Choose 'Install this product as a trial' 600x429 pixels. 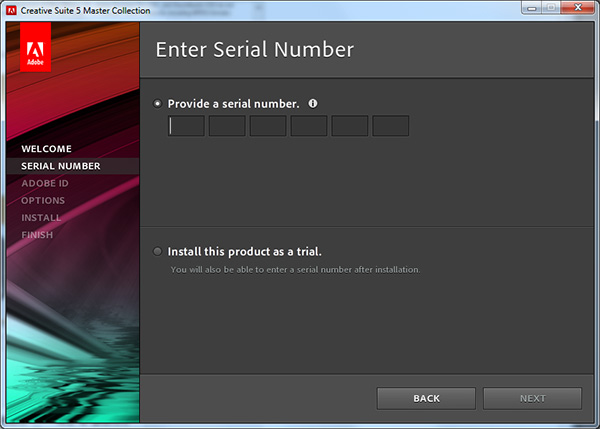coord(158,252)
